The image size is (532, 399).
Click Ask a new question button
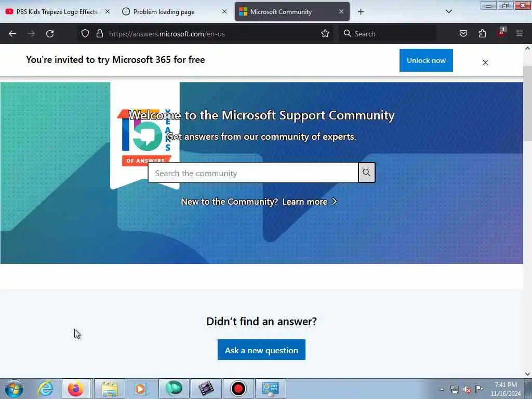tap(261, 350)
